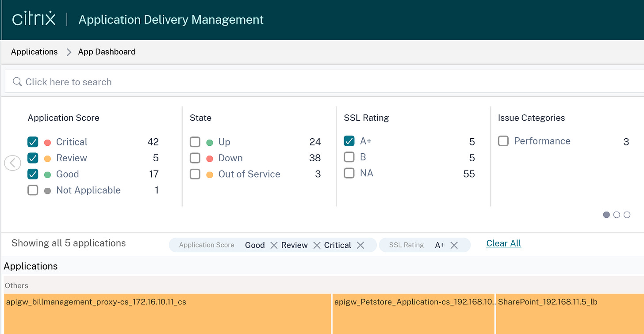Screen dimensions: 644x334
Task: Click the Clear All link
Action: coord(504,243)
